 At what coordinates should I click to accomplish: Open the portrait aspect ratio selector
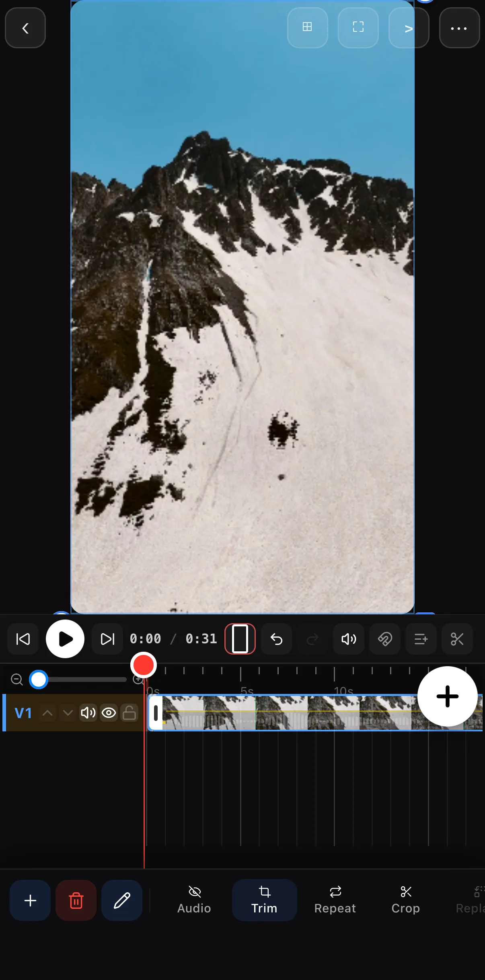pos(240,639)
